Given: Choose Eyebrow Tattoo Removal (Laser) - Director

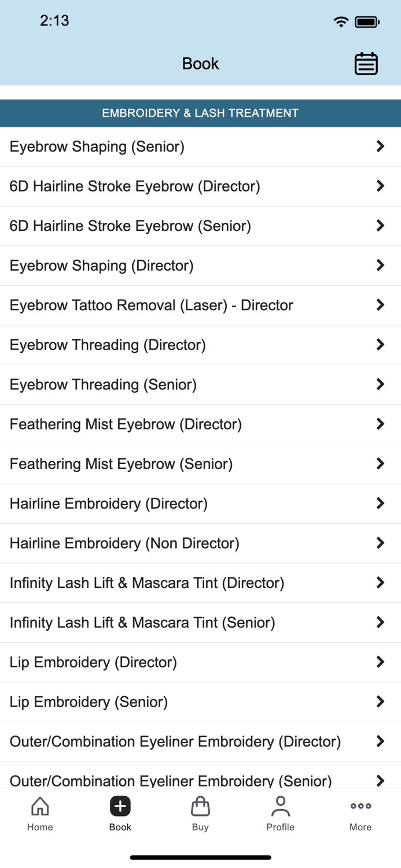Looking at the screenshot, I should click(152, 305).
